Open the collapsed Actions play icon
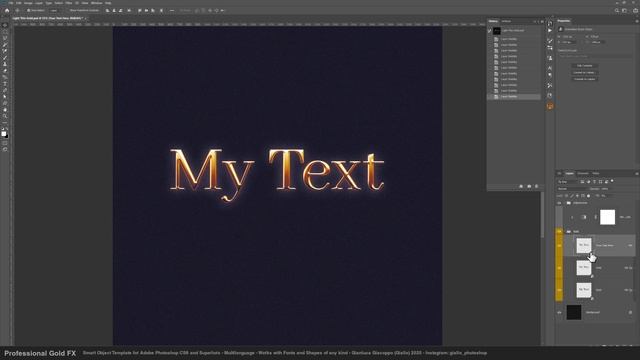Image resolution: width=640 pixels, height=360 pixels. [550, 31]
